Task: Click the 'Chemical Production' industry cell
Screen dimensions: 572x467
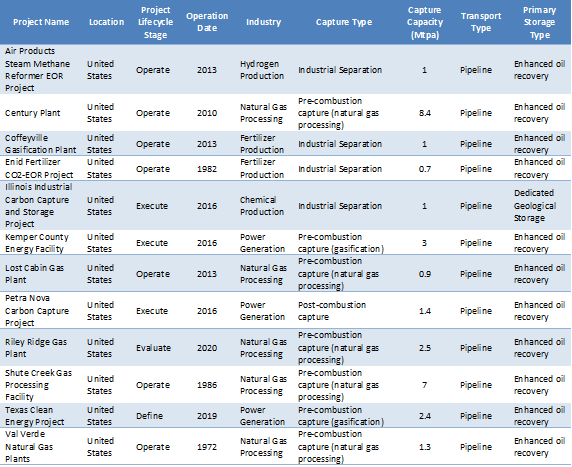Action: 262,206
